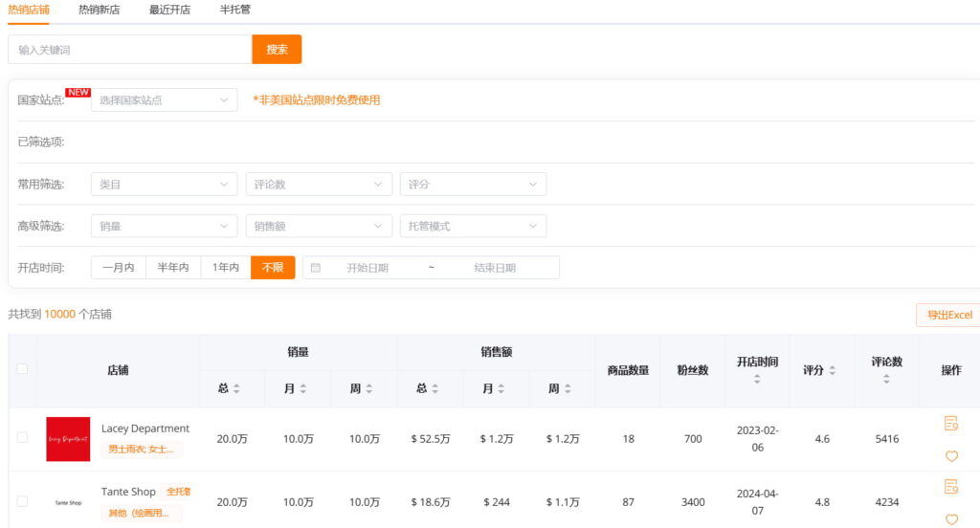Click Lacey Department category tag 男士雨衣
Viewport: 980px width, 528px height.
[x=142, y=450]
